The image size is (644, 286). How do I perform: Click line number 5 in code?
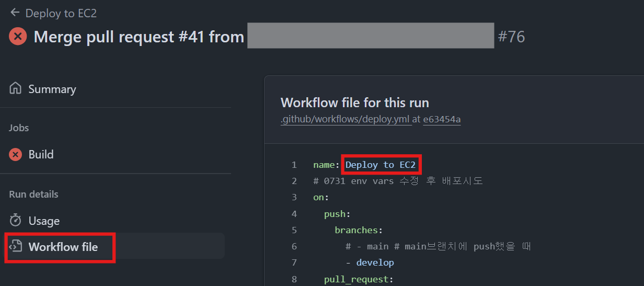[294, 230]
